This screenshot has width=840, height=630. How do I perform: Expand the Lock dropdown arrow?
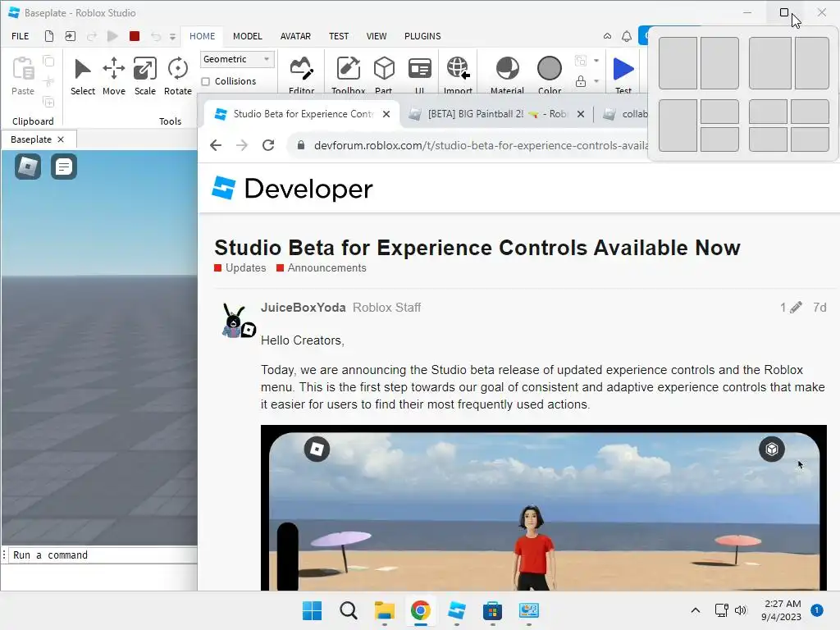(596, 81)
